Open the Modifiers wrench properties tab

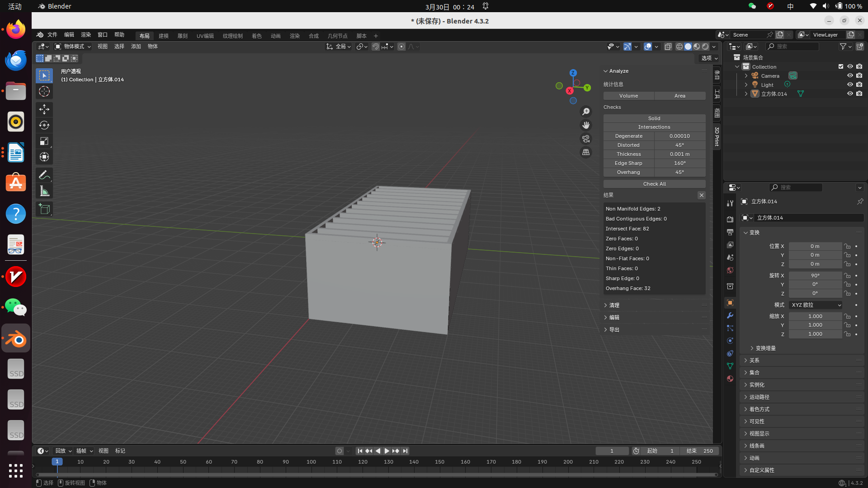(x=730, y=315)
